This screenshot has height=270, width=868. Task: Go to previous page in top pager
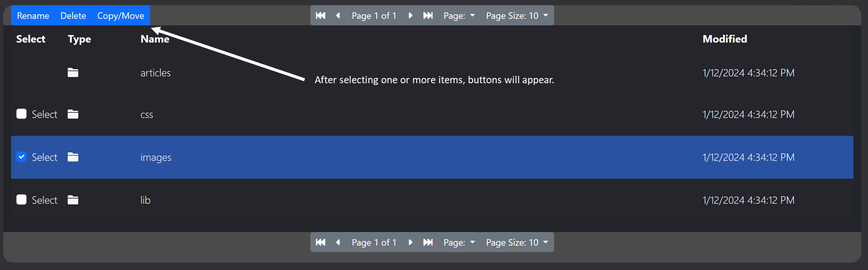(338, 16)
